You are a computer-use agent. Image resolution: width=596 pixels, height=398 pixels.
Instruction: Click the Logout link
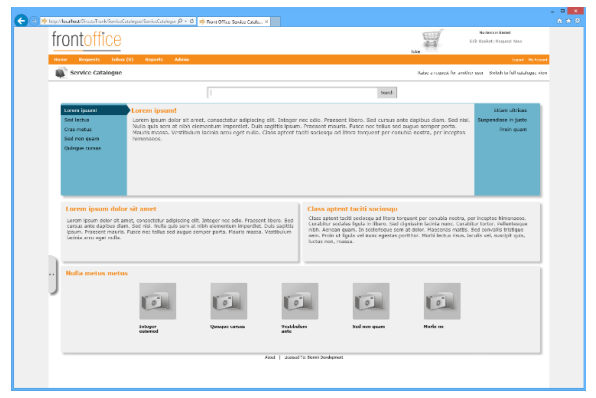(x=517, y=60)
